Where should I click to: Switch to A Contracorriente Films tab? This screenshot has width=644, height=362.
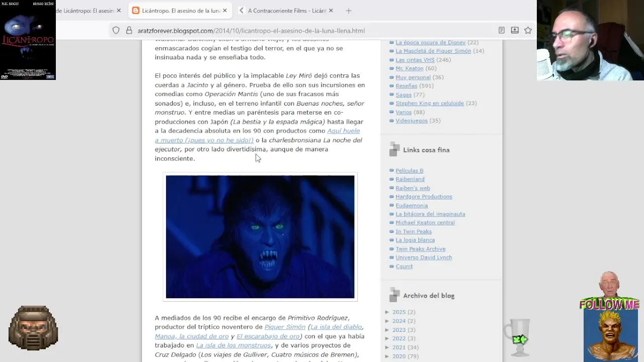point(287,11)
